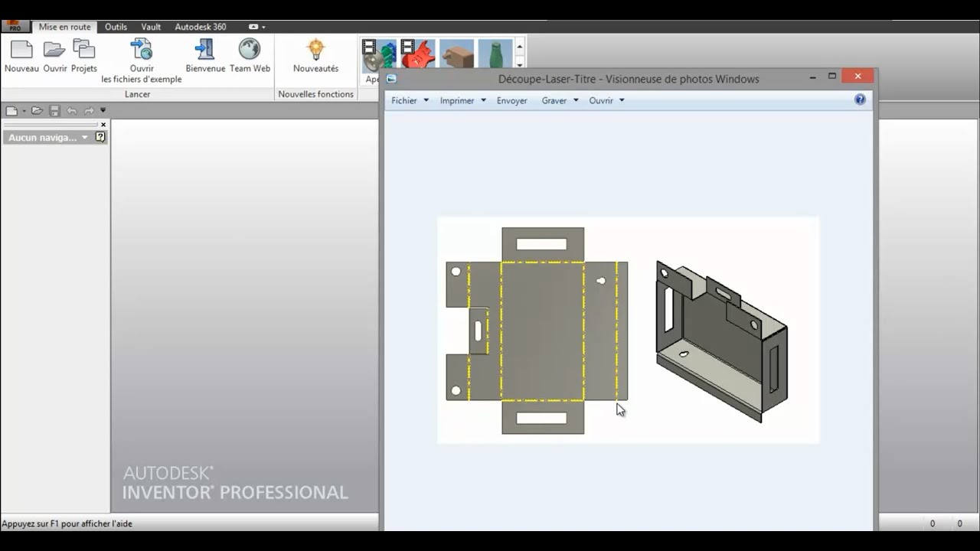This screenshot has height=551, width=980.
Task: Select the gears tutorial video thumbnail
Action: (x=379, y=55)
